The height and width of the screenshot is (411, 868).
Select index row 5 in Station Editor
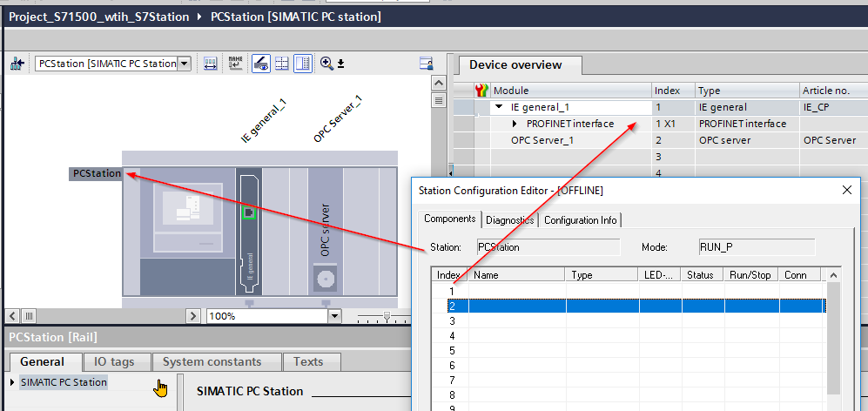click(x=629, y=351)
